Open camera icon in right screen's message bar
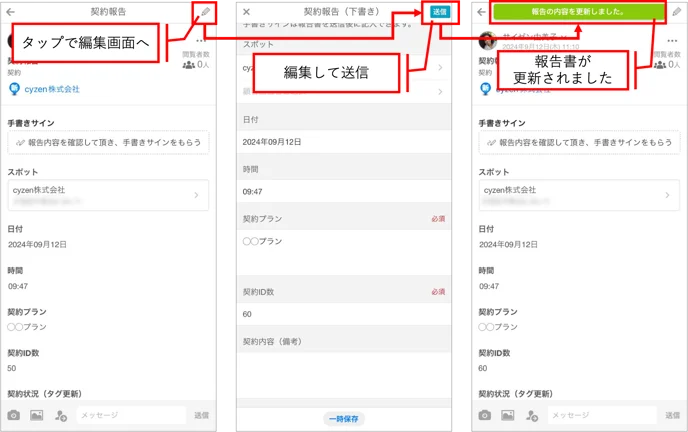Screen dimensions: 688x432 pyautogui.click(x=485, y=415)
